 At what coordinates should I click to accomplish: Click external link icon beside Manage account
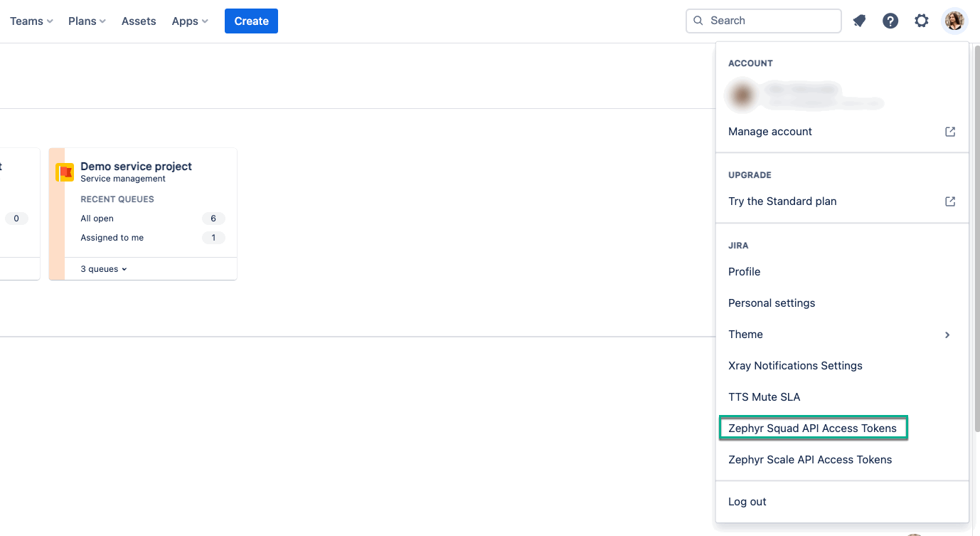(950, 132)
